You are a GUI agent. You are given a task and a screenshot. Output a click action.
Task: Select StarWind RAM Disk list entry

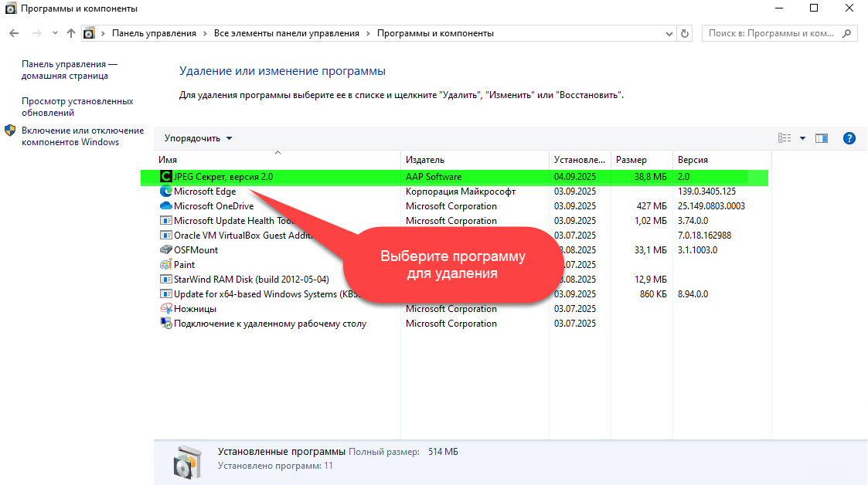251,280
